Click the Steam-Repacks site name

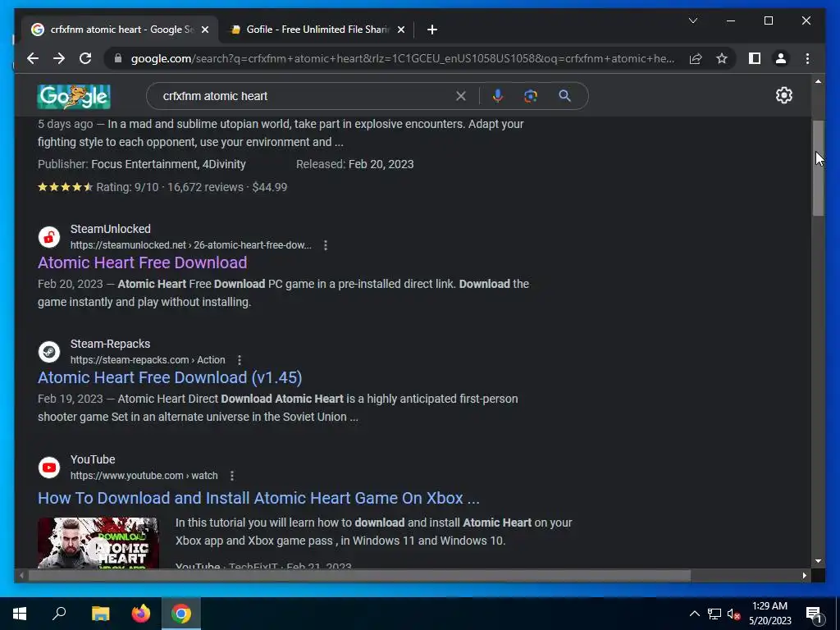tap(111, 344)
